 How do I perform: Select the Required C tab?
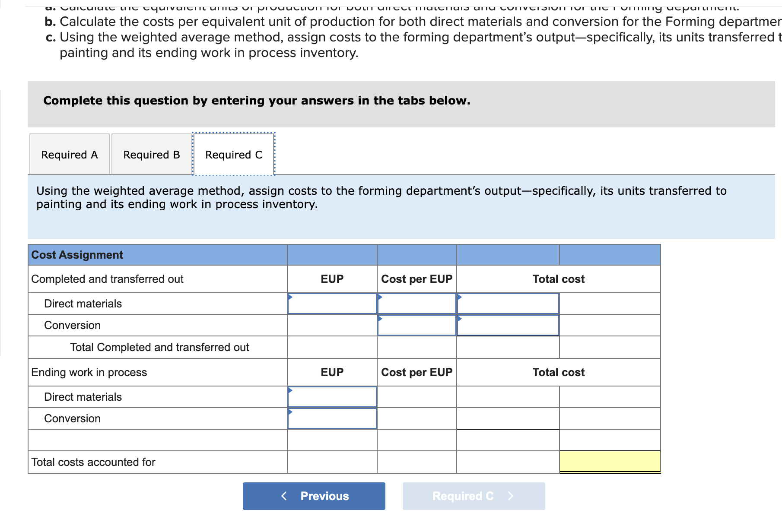click(x=233, y=154)
